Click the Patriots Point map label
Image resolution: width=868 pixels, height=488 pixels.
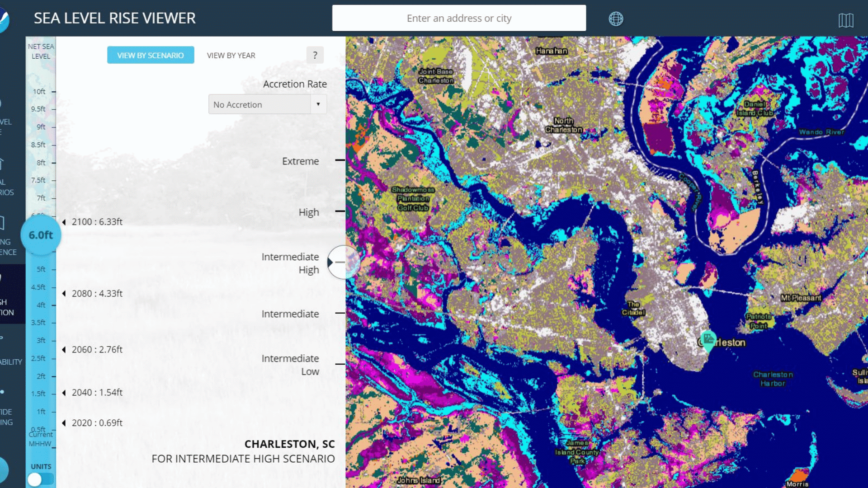tap(758, 321)
